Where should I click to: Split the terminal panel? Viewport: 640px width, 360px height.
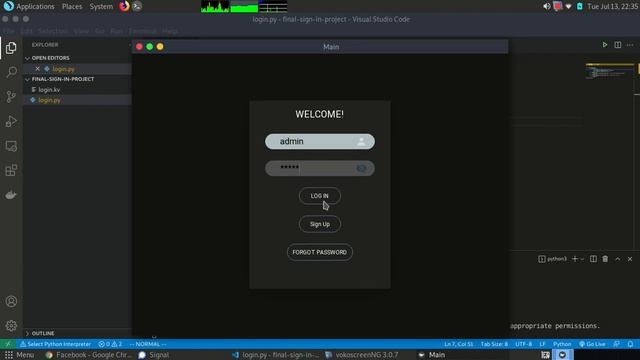coord(593,259)
